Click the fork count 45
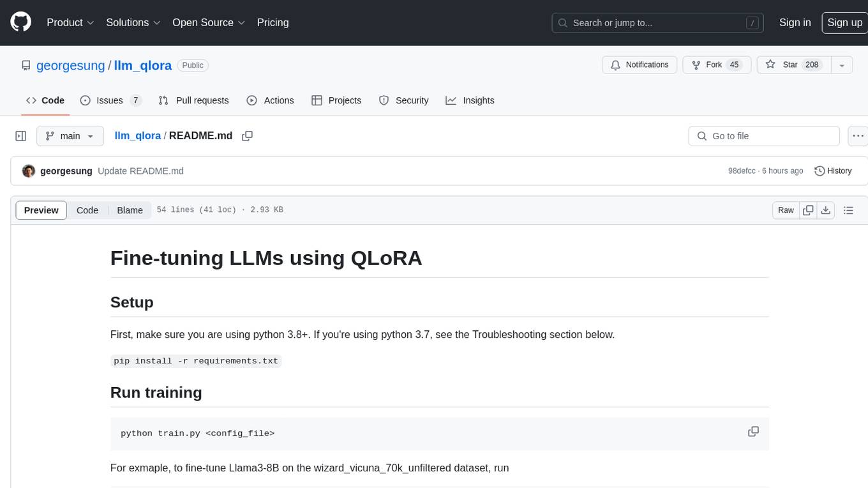This screenshot has height=488, width=868. point(734,65)
